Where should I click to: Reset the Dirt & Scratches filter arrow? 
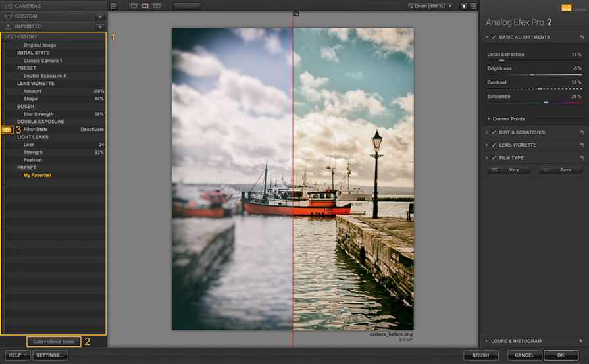[x=582, y=133]
